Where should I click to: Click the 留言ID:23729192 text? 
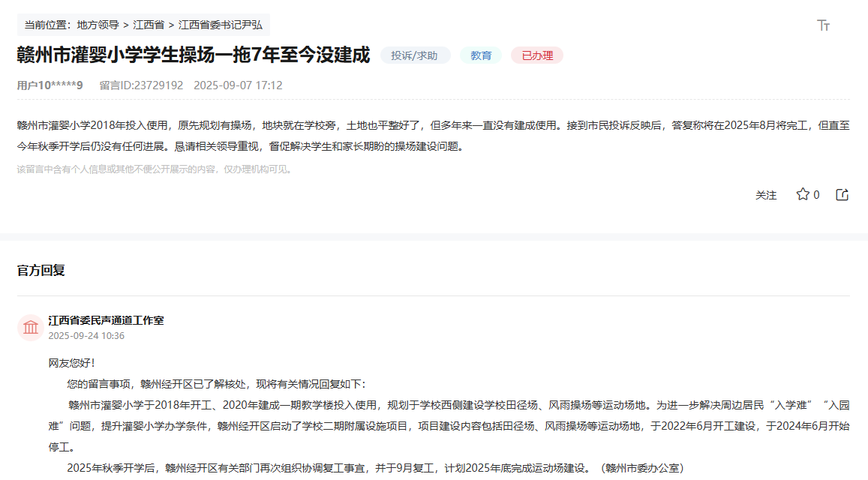tap(141, 85)
